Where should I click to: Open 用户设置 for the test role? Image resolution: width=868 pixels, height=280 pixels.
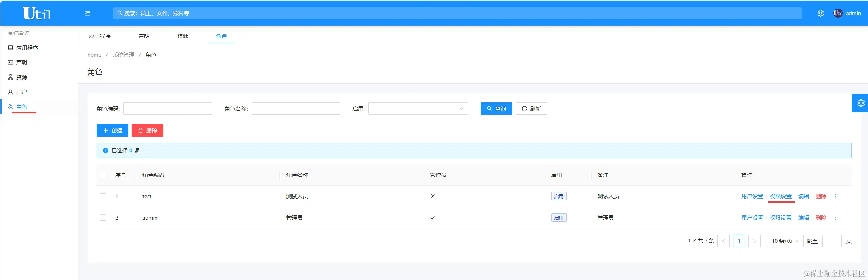[x=752, y=196]
